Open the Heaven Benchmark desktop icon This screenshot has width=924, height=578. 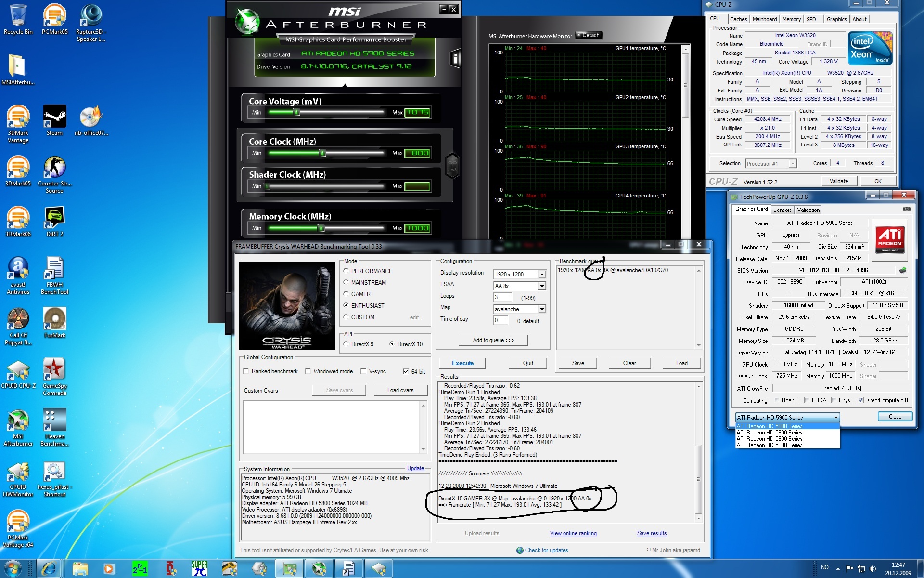point(54,427)
